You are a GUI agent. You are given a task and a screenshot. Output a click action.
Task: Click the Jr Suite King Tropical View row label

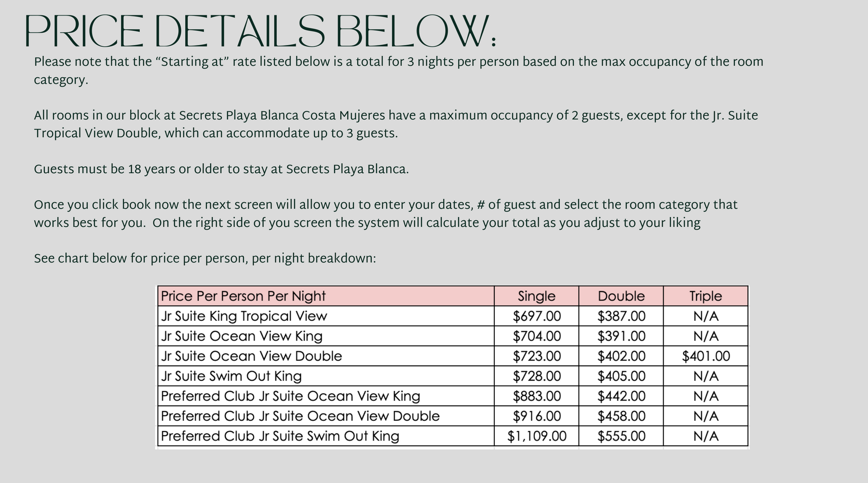pos(244,316)
